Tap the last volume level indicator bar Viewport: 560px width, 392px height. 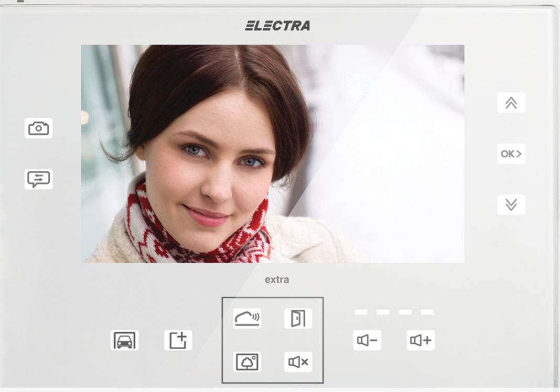point(427,312)
